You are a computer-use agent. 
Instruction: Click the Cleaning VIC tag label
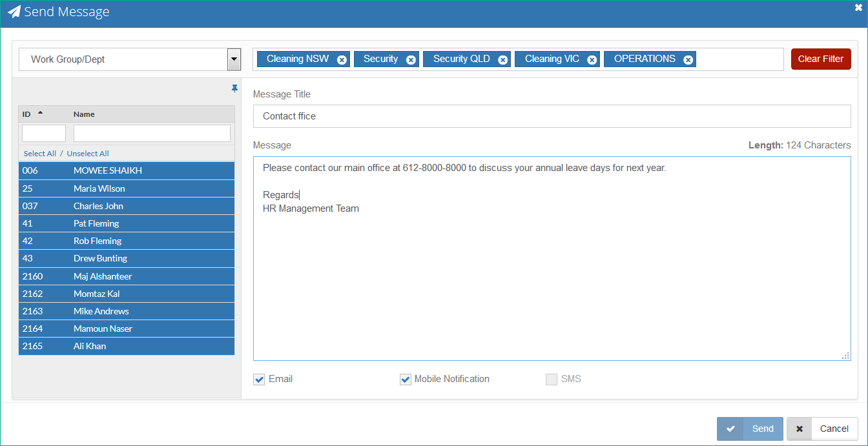pyautogui.click(x=552, y=59)
